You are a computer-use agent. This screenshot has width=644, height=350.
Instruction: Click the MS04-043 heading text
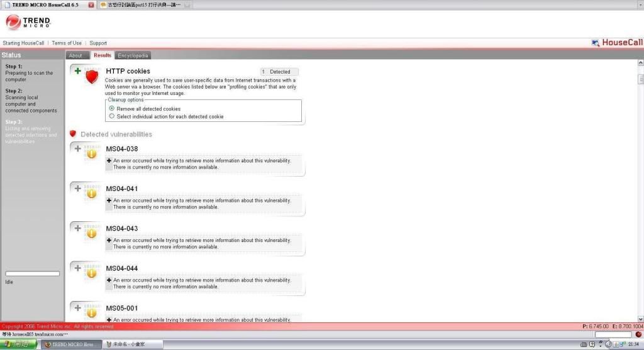point(122,229)
